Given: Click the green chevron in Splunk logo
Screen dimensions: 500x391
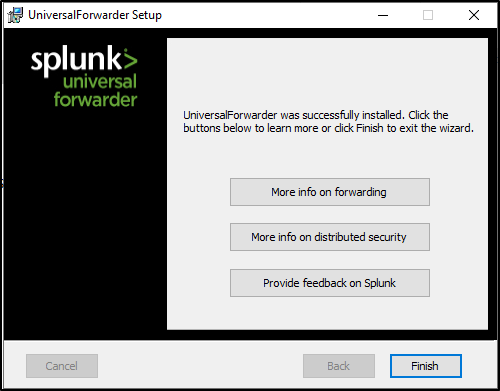Looking at the screenshot, I should (130, 59).
